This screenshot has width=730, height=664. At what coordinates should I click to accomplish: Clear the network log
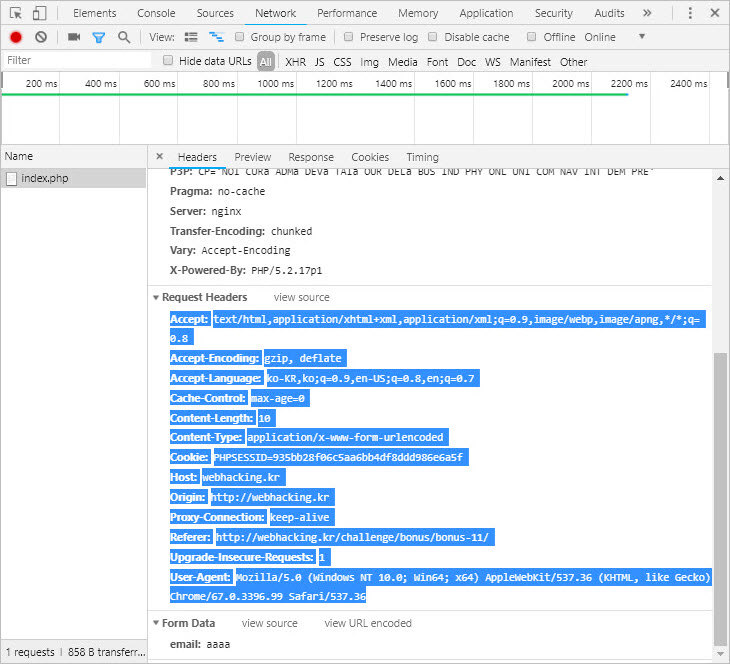click(41, 37)
